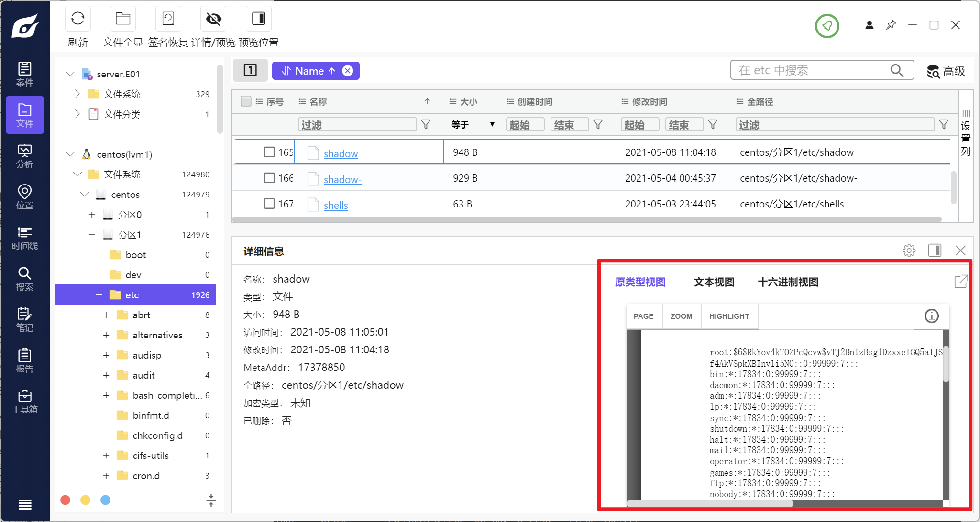Open 高级 advanced search
980x522 pixels.
[946, 71]
